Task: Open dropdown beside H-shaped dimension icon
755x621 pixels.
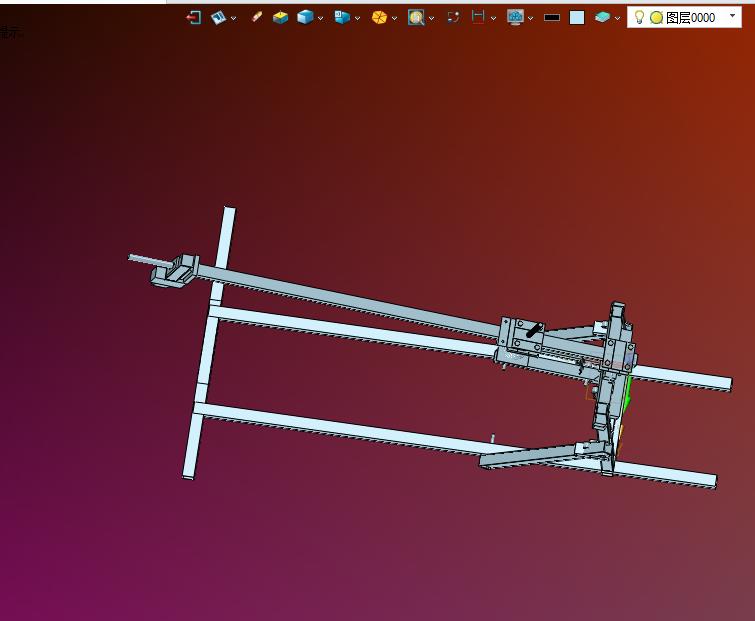Action: pyautogui.click(x=494, y=18)
